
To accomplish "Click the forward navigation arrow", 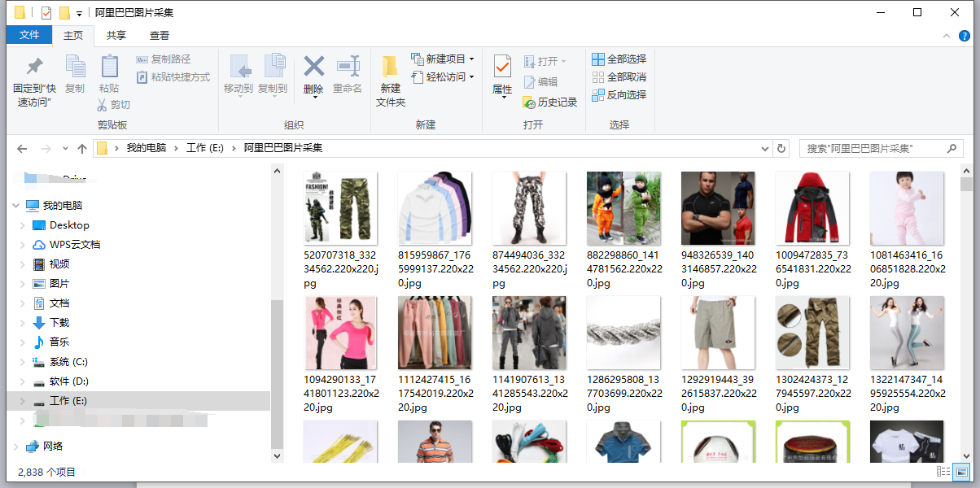I will tap(46, 149).
